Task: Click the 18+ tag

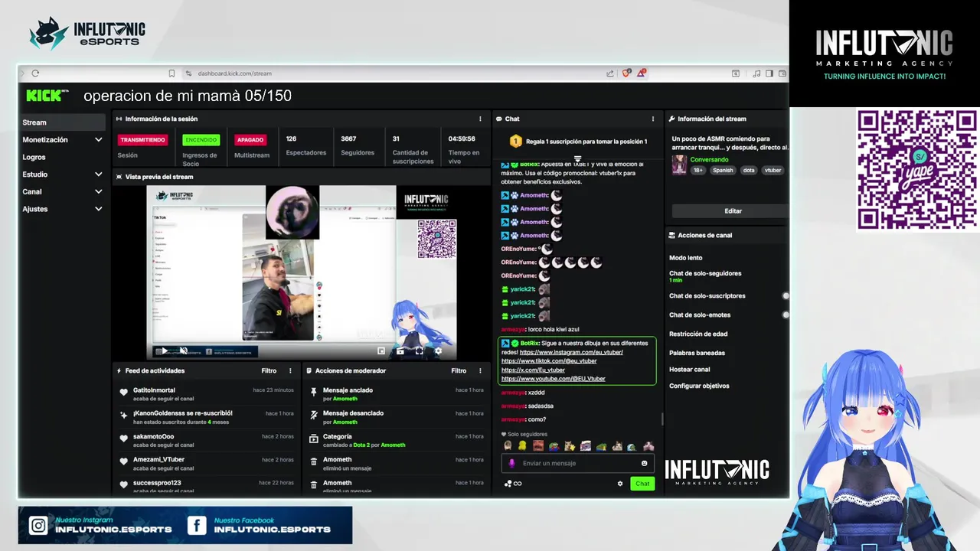Action: coord(698,170)
